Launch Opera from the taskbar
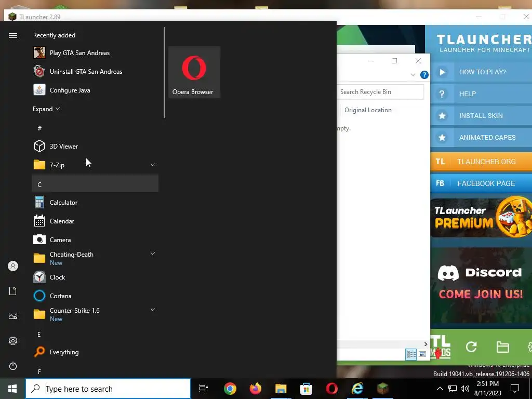Screen dimensions: 532x399 click(x=332, y=389)
